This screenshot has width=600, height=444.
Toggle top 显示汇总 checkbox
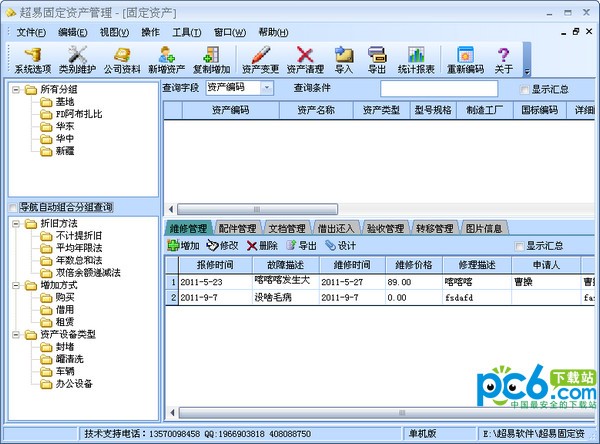point(525,90)
